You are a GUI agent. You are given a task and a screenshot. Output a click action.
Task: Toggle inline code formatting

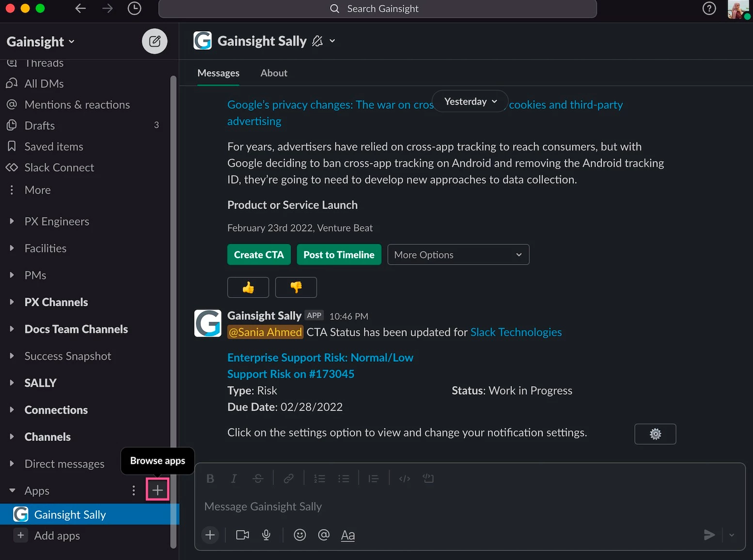coord(405,479)
